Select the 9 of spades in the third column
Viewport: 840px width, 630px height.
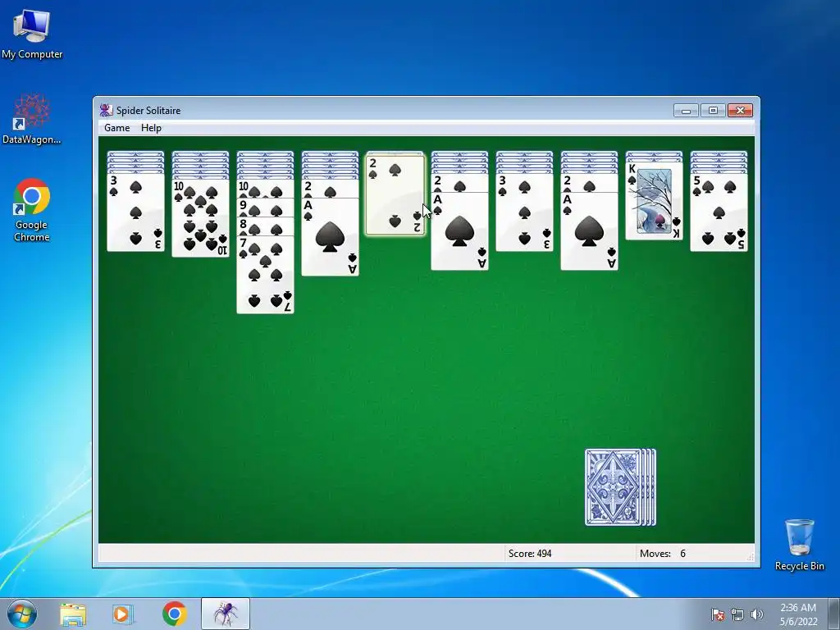[x=265, y=208]
